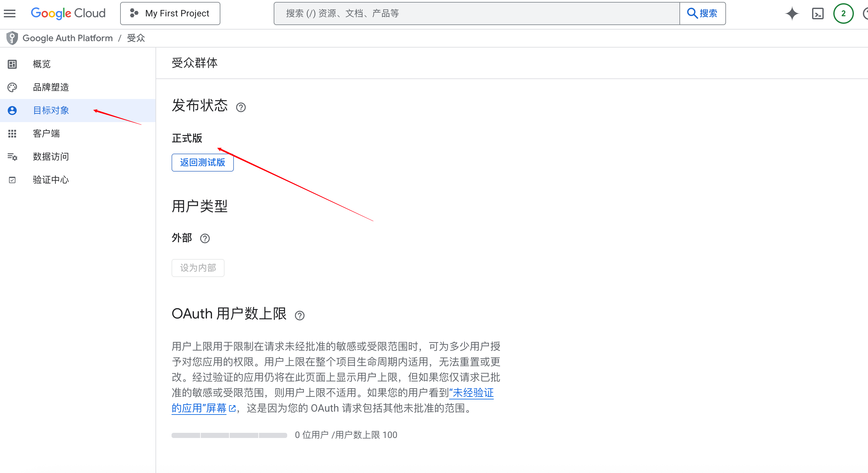
Task: Go to 客户端 sidebar section
Action: coord(46,133)
